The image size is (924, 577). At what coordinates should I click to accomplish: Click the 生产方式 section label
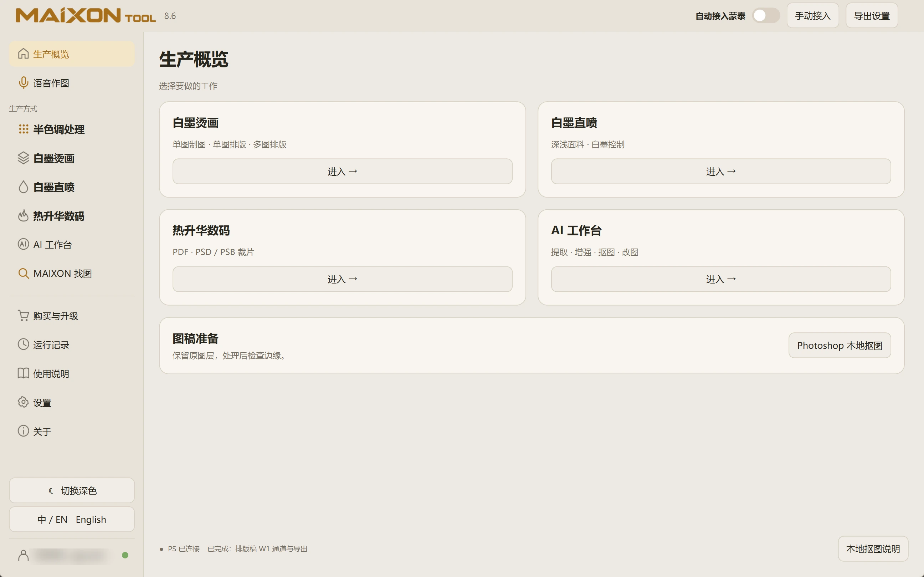(x=23, y=109)
